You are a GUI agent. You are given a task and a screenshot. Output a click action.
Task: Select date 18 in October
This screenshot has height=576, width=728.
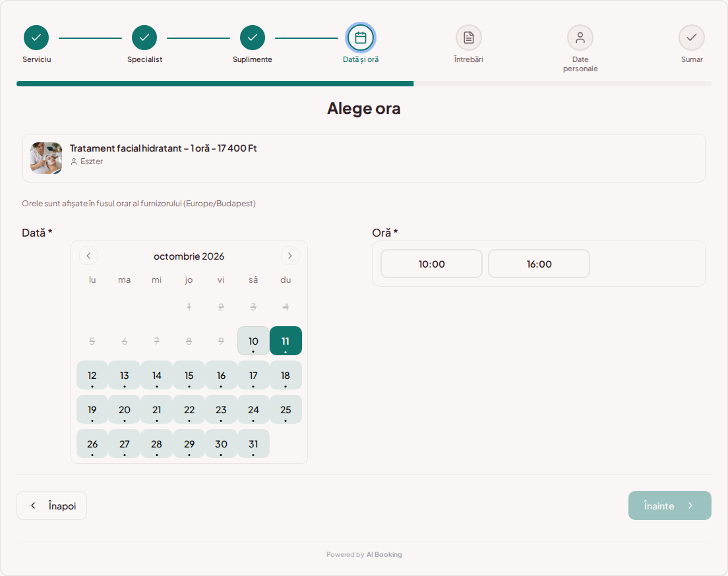point(286,376)
